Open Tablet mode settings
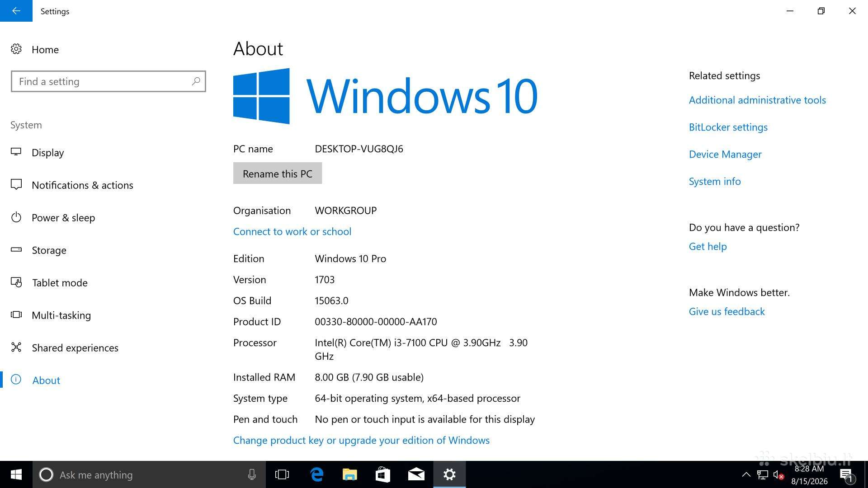Viewport: 868px width, 488px height. point(60,283)
